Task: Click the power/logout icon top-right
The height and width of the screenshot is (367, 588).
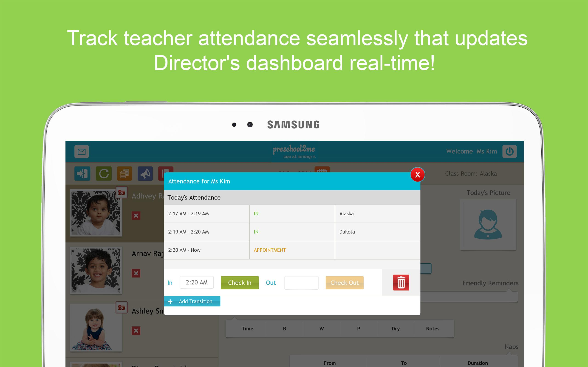Action: coord(511,151)
